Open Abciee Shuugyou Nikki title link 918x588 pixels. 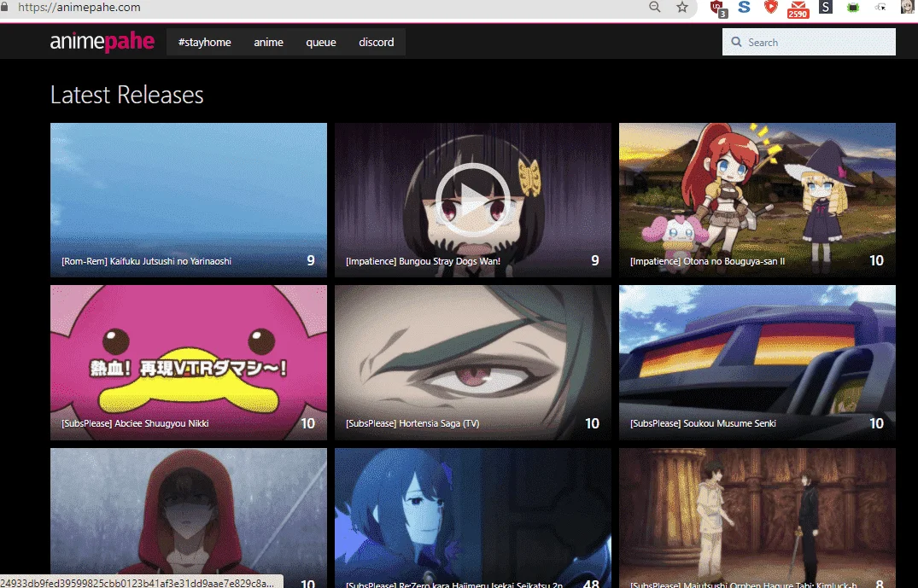point(135,423)
